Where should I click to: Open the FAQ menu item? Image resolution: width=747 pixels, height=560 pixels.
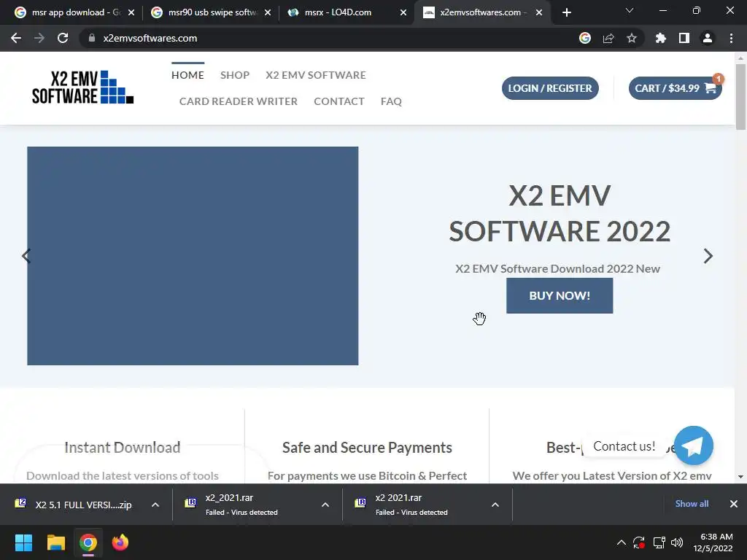391,101
